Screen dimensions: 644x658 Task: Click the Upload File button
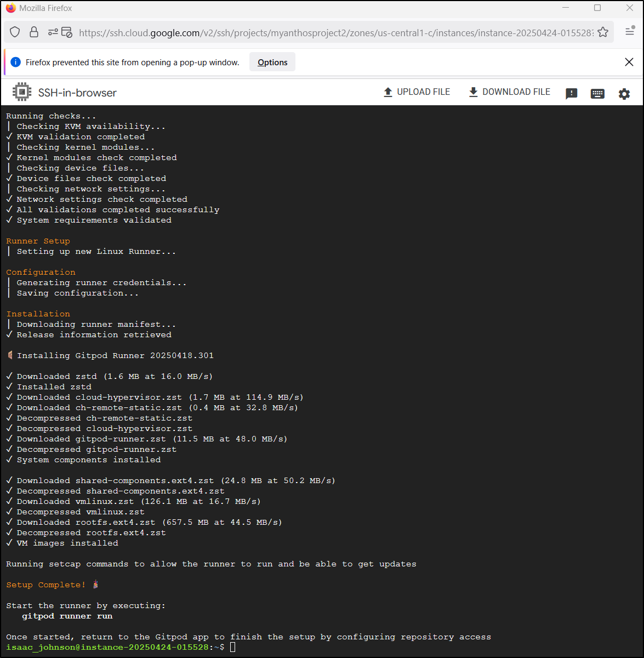coord(417,92)
